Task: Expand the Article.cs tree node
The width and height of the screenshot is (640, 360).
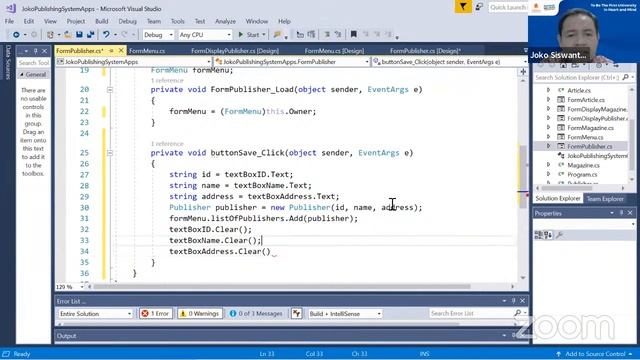Action: [x=548, y=90]
